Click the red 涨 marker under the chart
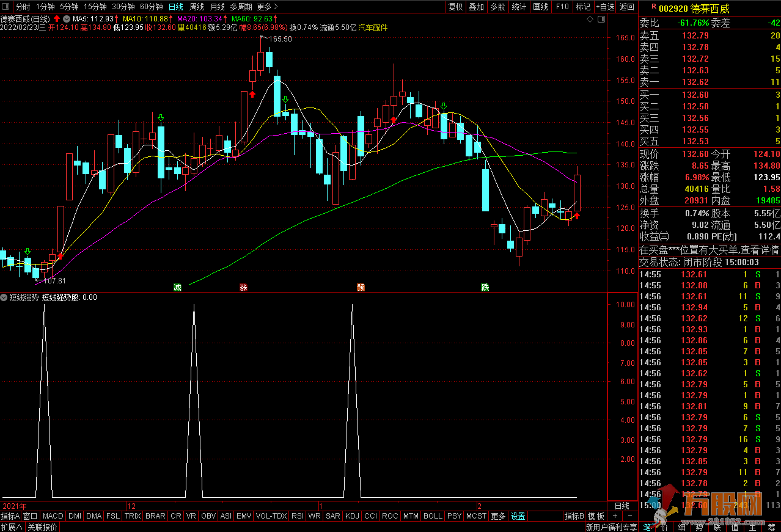Image resolution: width=781 pixels, height=532 pixels. [243, 287]
